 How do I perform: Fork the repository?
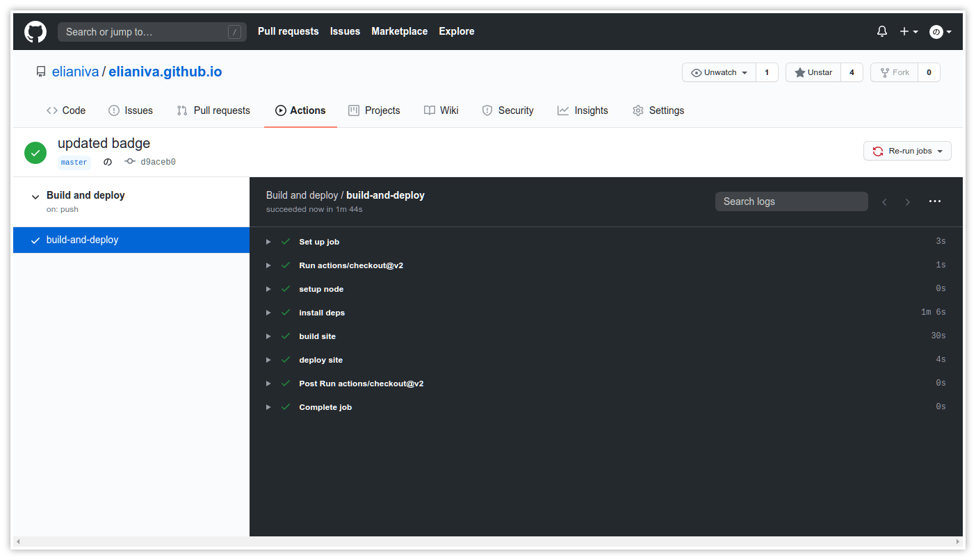895,72
